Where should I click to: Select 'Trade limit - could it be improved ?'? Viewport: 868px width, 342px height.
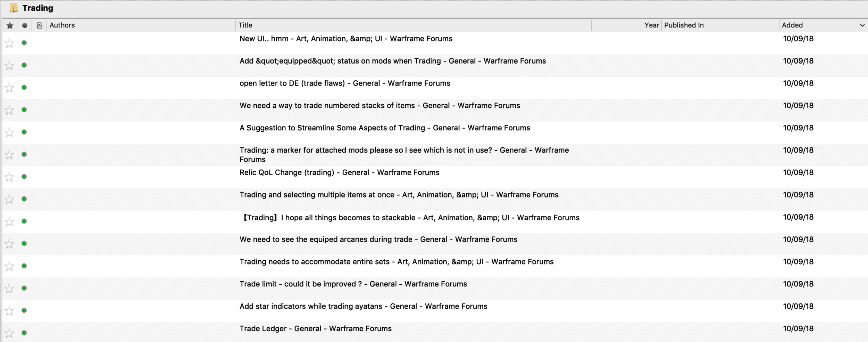click(353, 284)
